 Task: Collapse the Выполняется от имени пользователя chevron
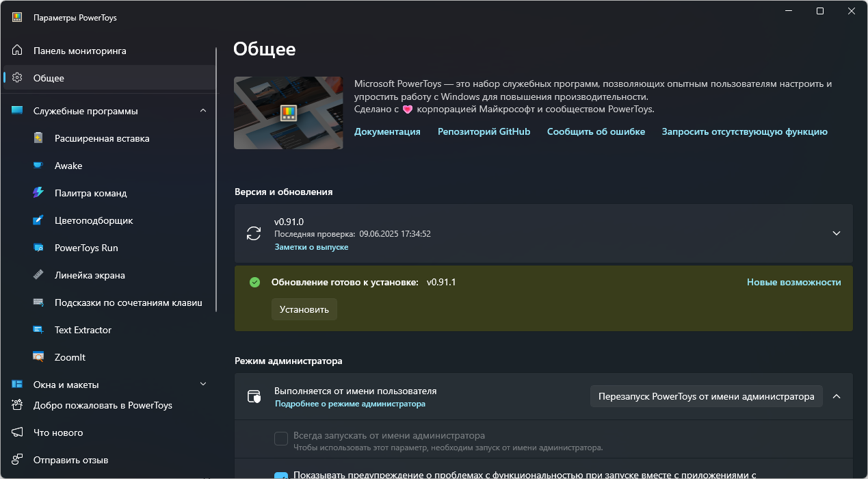[837, 396]
